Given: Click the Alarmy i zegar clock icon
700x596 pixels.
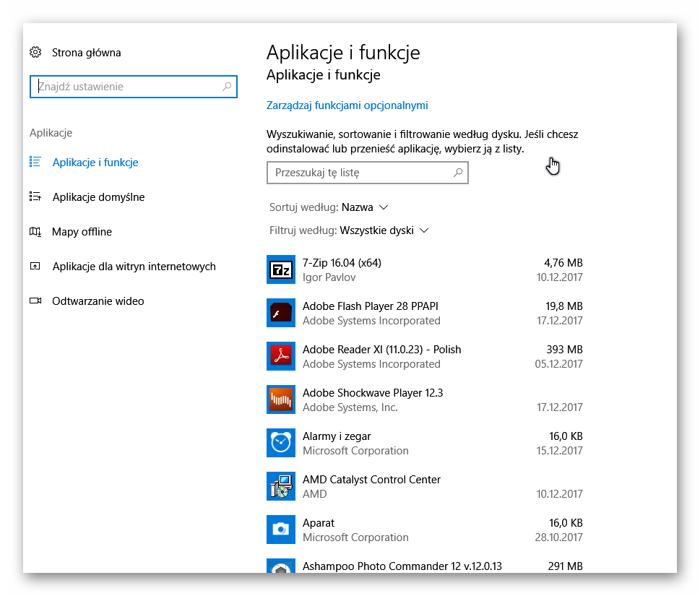Looking at the screenshot, I should [x=281, y=442].
